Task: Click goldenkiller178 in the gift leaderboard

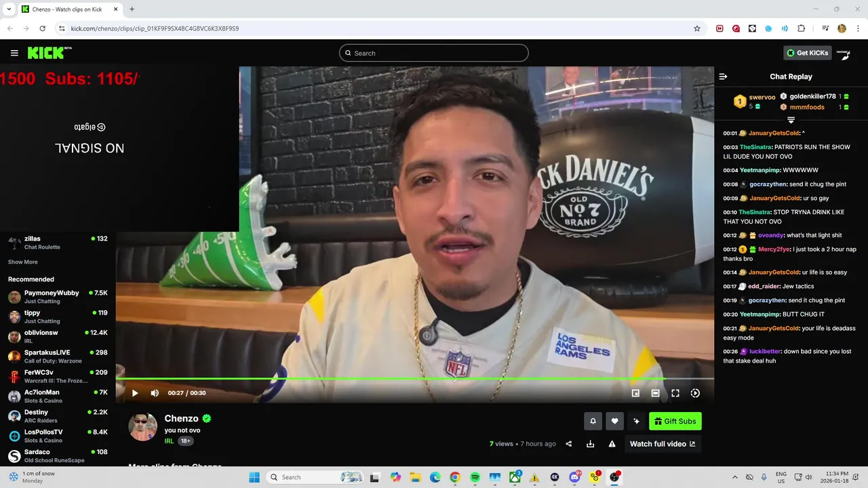Action: [x=812, y=96]
